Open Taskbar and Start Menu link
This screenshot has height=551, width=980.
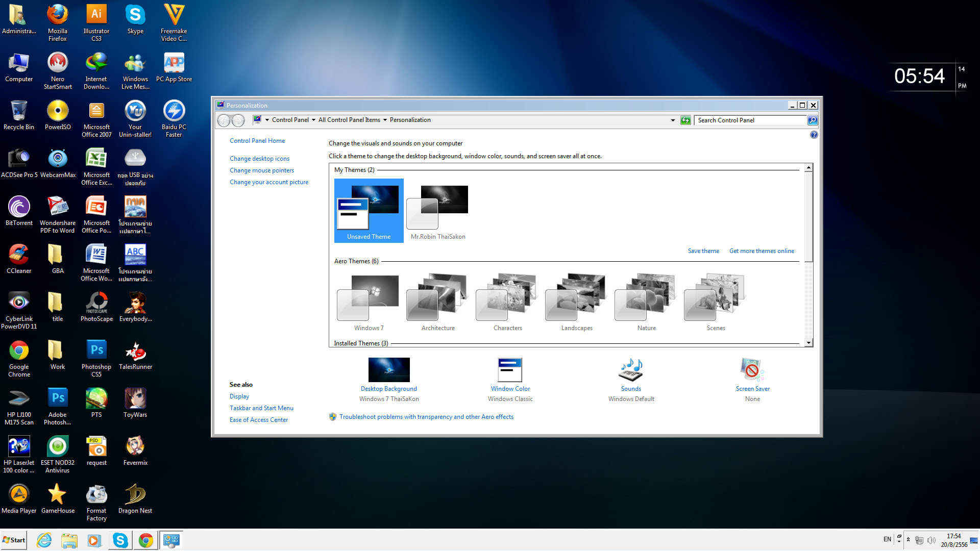pyautogui.click(x=261, y=408)
